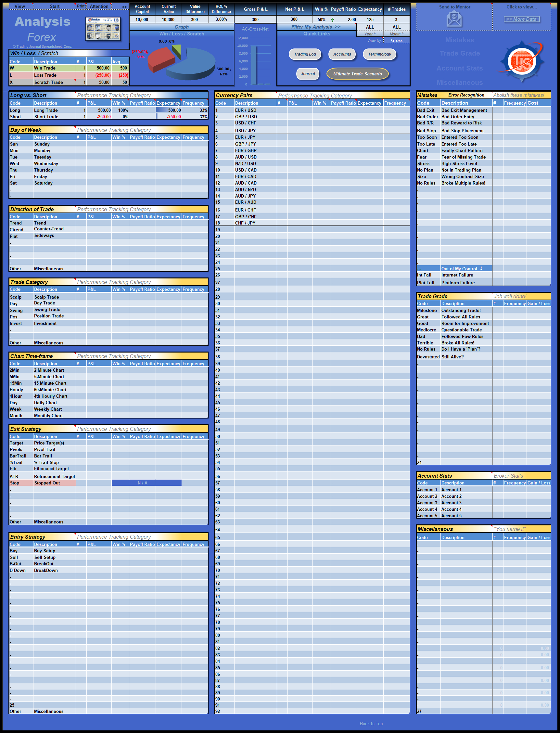
Task: Click the Payoff Ratio header in Day of Week
Action: click(142, 137)
